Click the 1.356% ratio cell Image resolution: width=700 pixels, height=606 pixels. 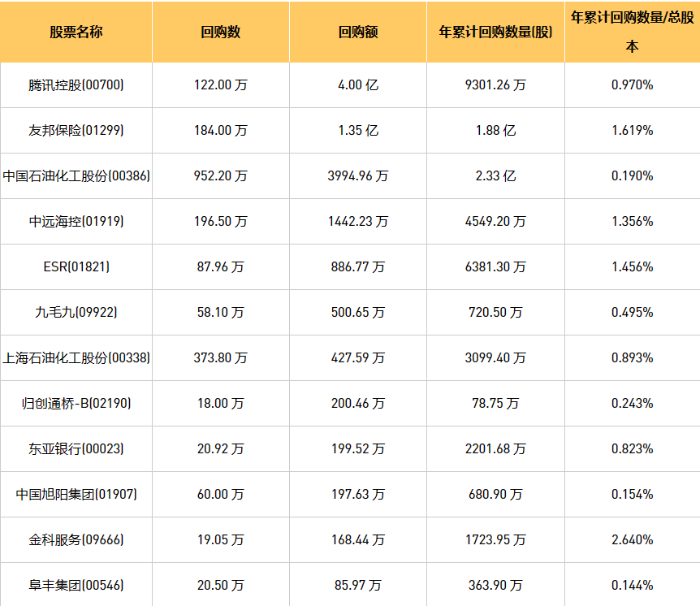point(632,222)
